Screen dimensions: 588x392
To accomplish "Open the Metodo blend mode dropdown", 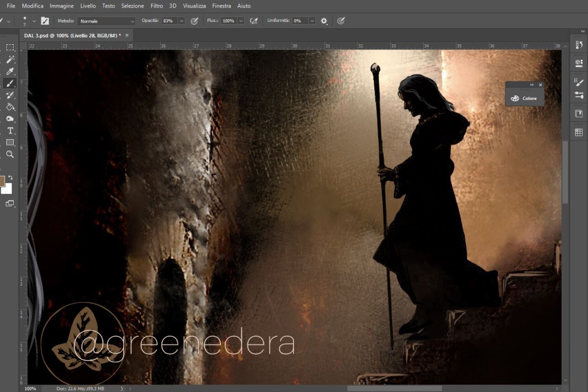I will pyautogui.click(x=107, y=21).
